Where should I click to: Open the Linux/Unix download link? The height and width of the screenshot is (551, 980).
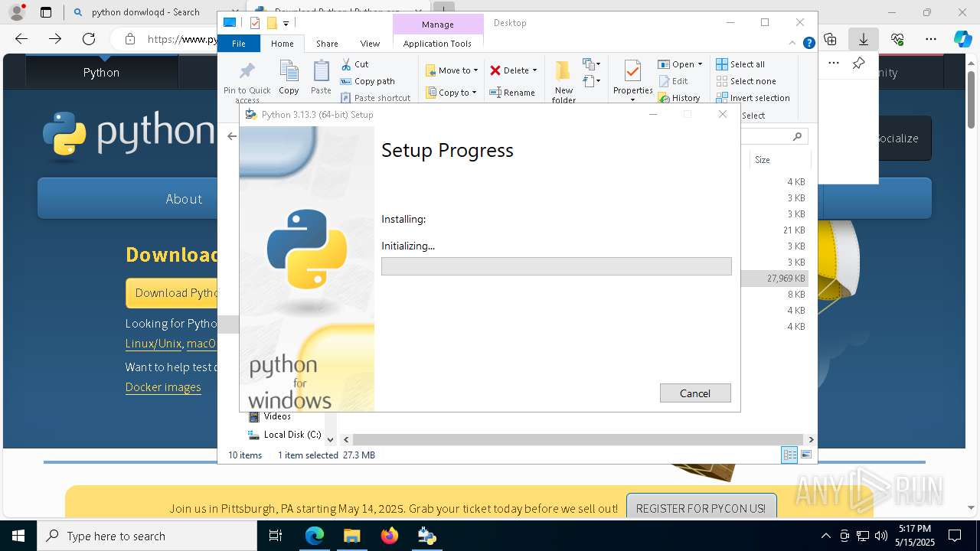coord(153,344)
